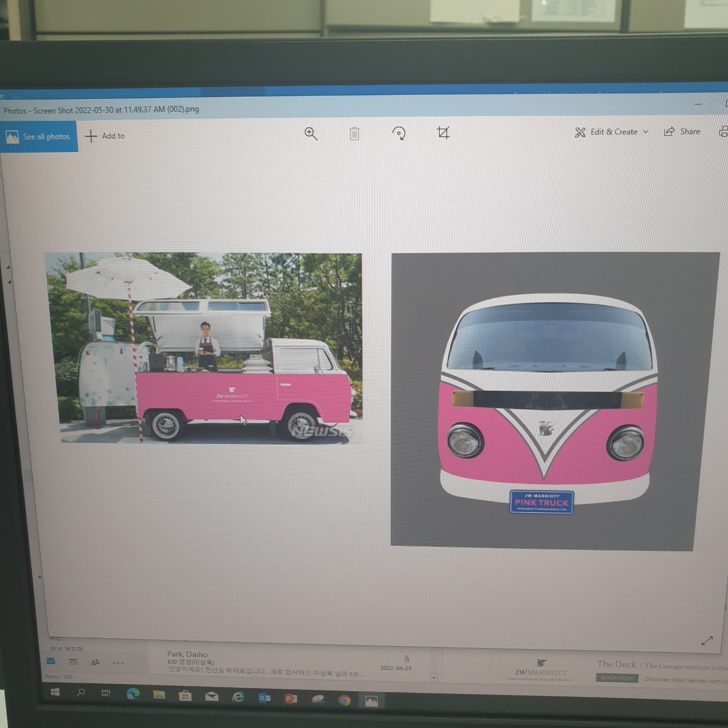This screenshot has height=728, width=728.
Task: Toggle fullscreen with diagonal arrows icon
Action: pyautogui.click(x=707, y=641)
